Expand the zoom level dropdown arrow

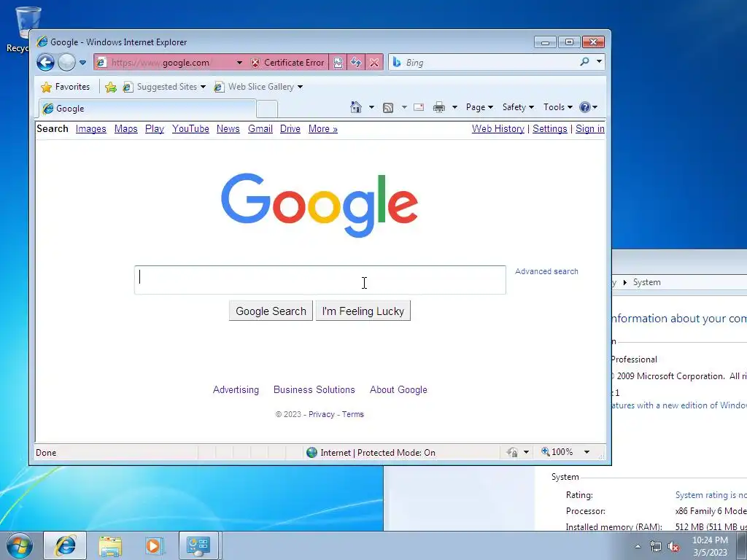[587, 452]
